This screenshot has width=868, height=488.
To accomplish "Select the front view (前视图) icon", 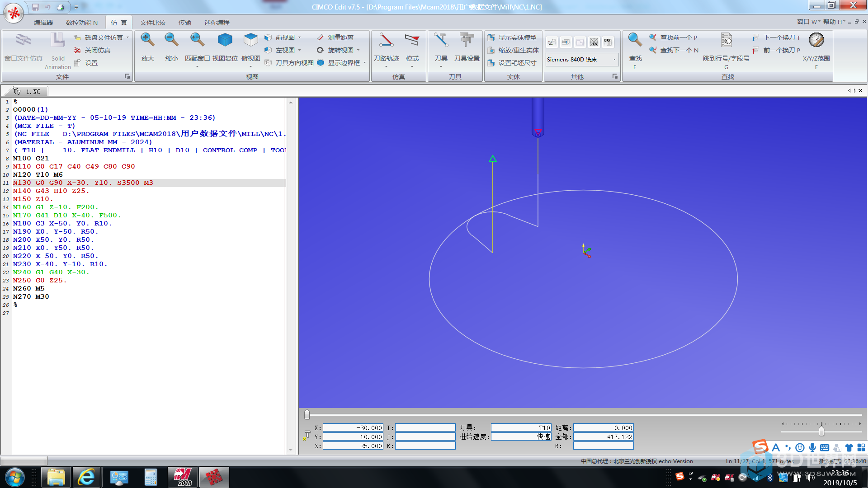I will pos(268,38).
